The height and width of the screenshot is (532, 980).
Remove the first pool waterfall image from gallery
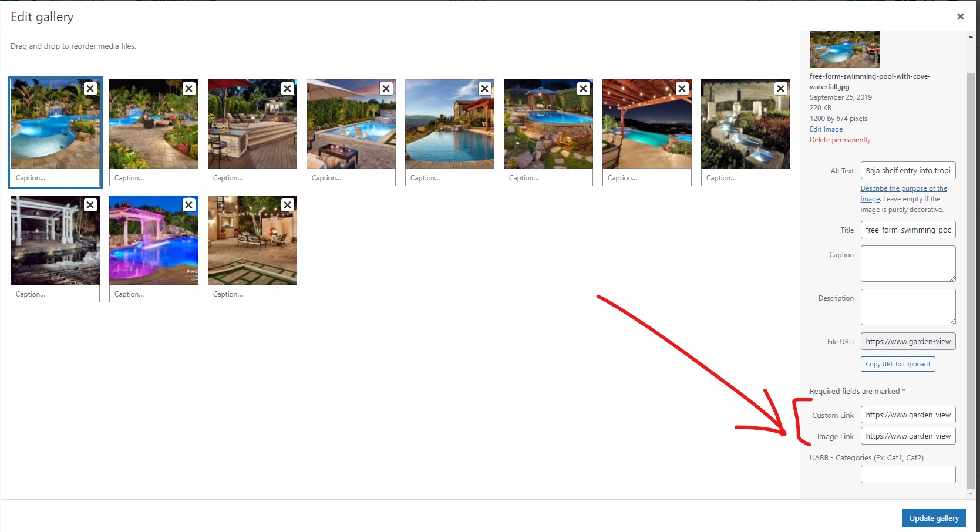[x=90, y=89]
